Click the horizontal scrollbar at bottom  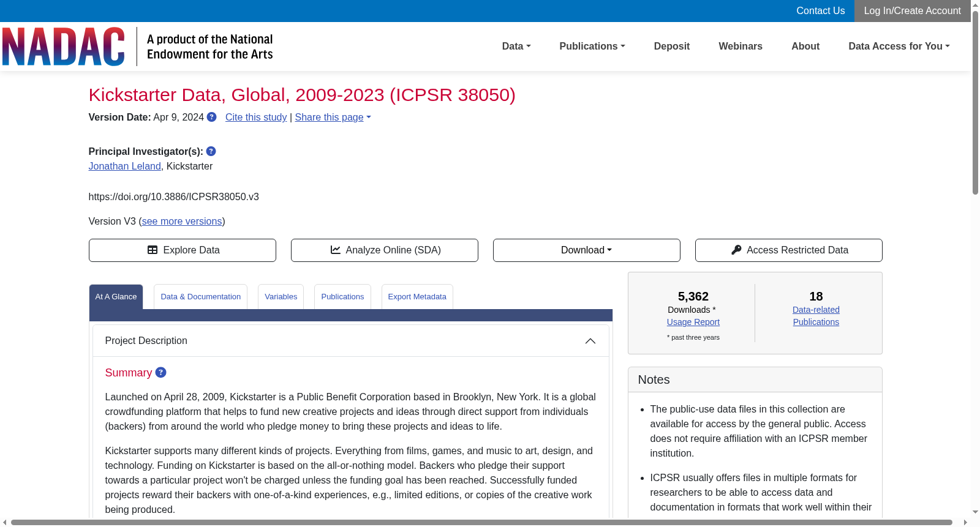(x=481, y=523)
